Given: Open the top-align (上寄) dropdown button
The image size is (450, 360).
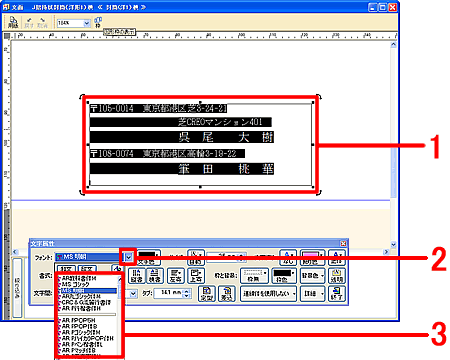Looking at the screenshot, I should click(x=196, y=276).
